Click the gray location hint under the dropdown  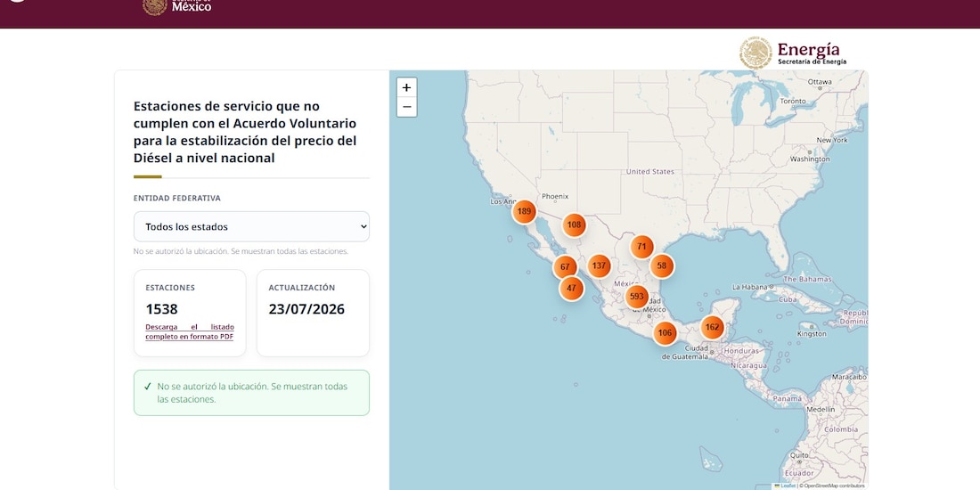[x=241, y=251]
